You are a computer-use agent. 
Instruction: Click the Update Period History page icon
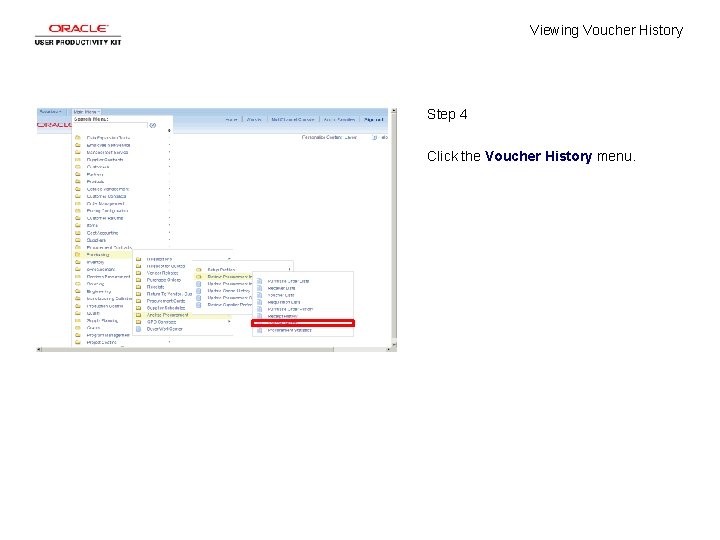click(199, 291)
